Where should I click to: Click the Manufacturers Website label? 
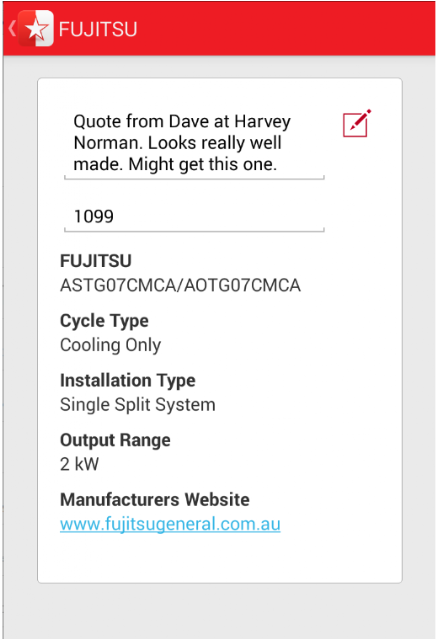[x=155, y=500]
